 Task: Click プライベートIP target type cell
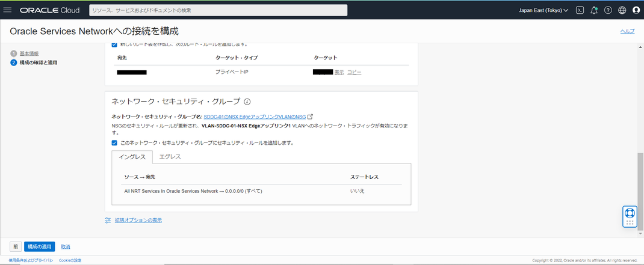[x=232, y=72]
